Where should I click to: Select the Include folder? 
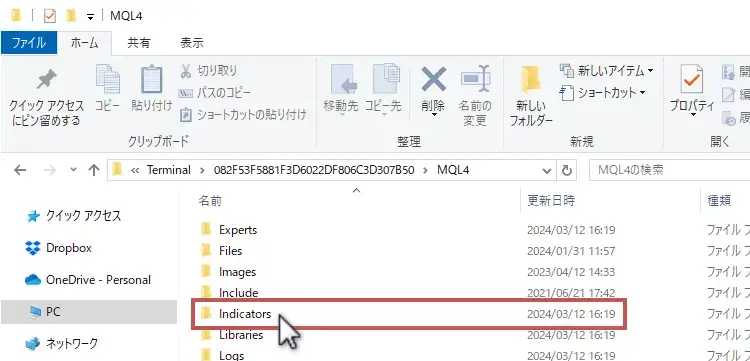(239, 293)
